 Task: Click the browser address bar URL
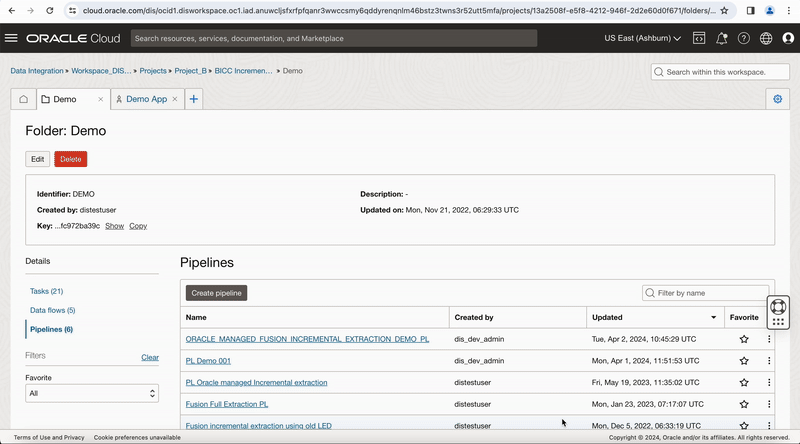click(x=398, y=10)
